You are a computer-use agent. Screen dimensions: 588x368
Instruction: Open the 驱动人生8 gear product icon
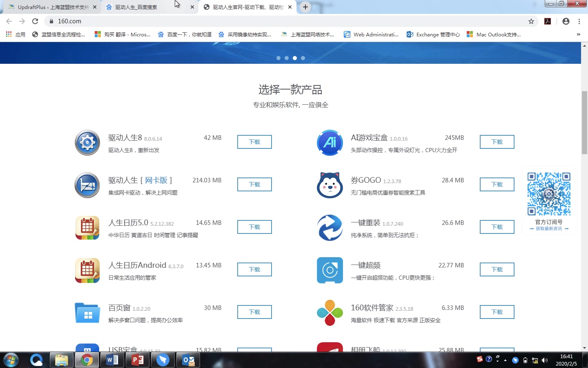(x=87, y=143)
